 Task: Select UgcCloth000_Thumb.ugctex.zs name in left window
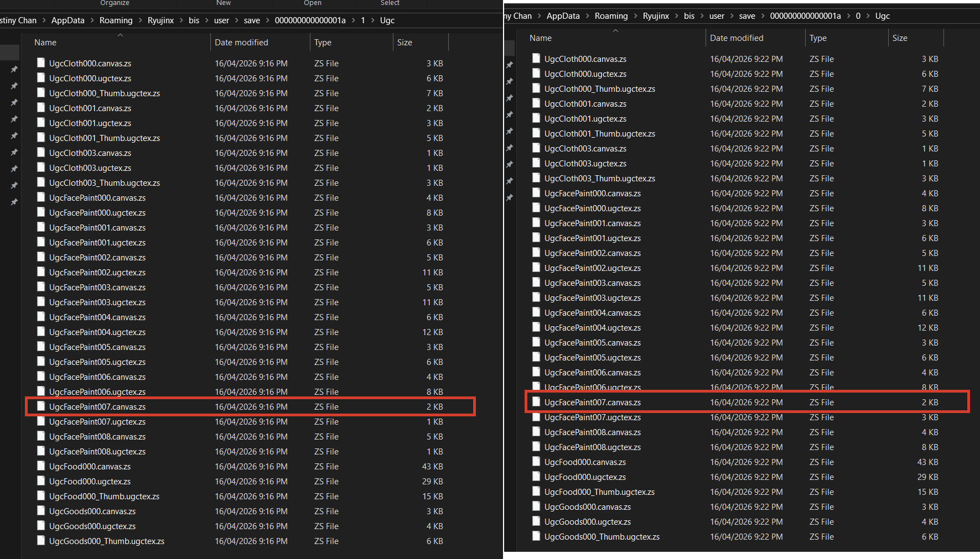(x=105, y=93)
